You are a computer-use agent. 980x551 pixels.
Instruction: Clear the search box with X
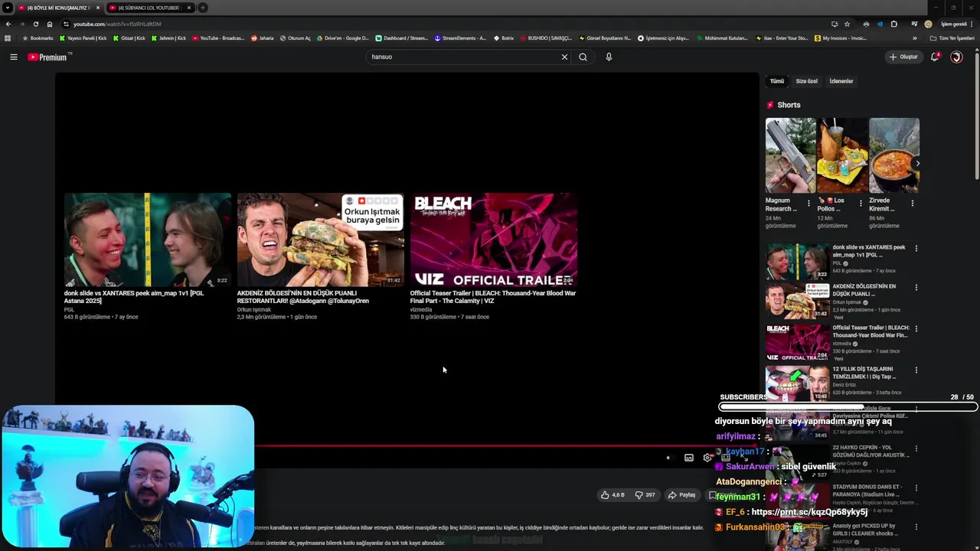click(564, 57)
